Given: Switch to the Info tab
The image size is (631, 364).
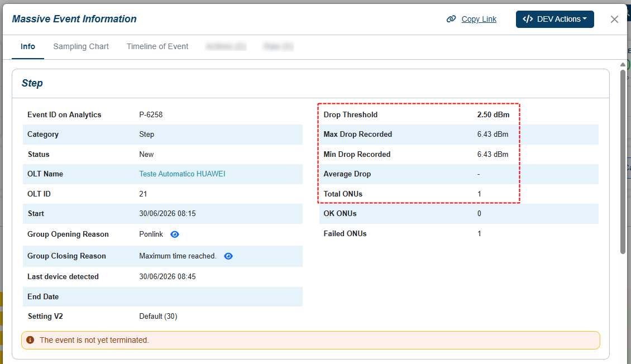Looking at the screenshot, I should click(28, 47).
